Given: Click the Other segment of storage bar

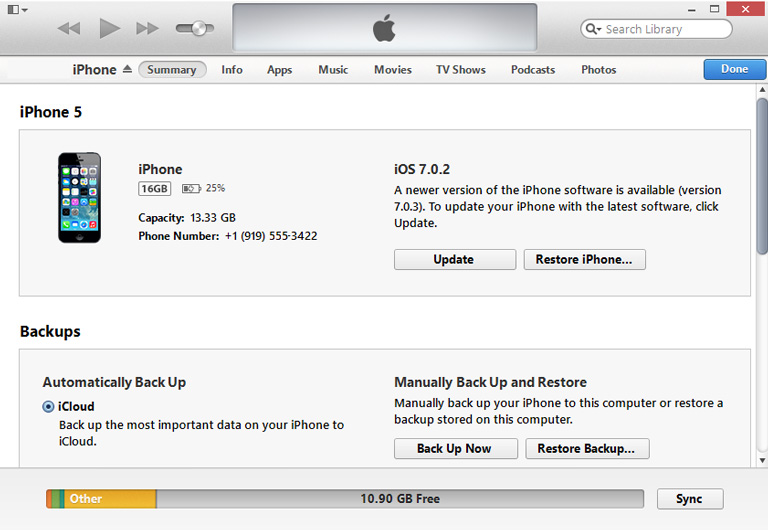Looking at the screenshot, I should point(110,499).
